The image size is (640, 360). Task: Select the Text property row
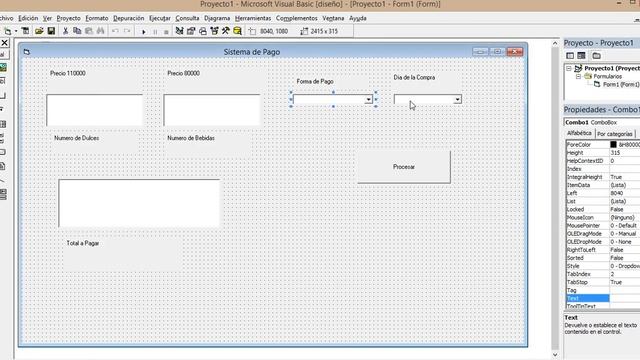pos(603,298)
